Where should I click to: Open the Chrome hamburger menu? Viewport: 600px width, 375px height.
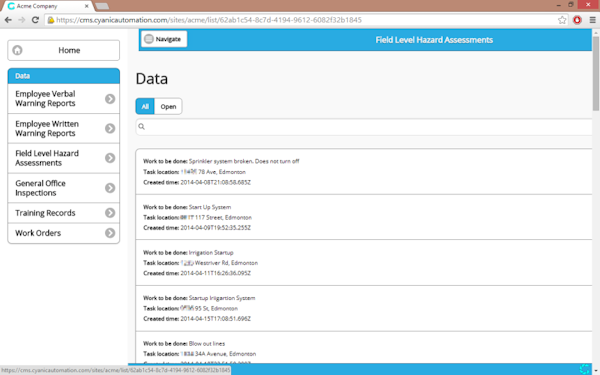pyautogui.click(x=592, y=20)
